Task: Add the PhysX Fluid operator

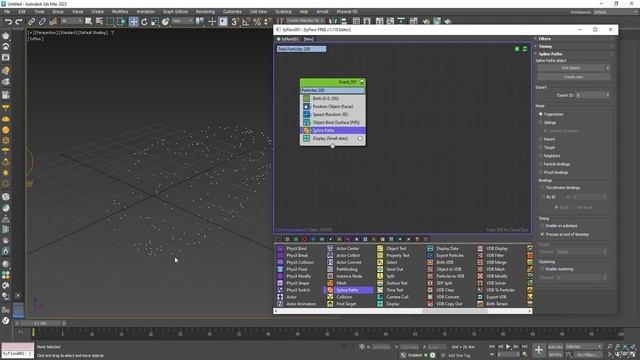Action: tap(296, 269)
